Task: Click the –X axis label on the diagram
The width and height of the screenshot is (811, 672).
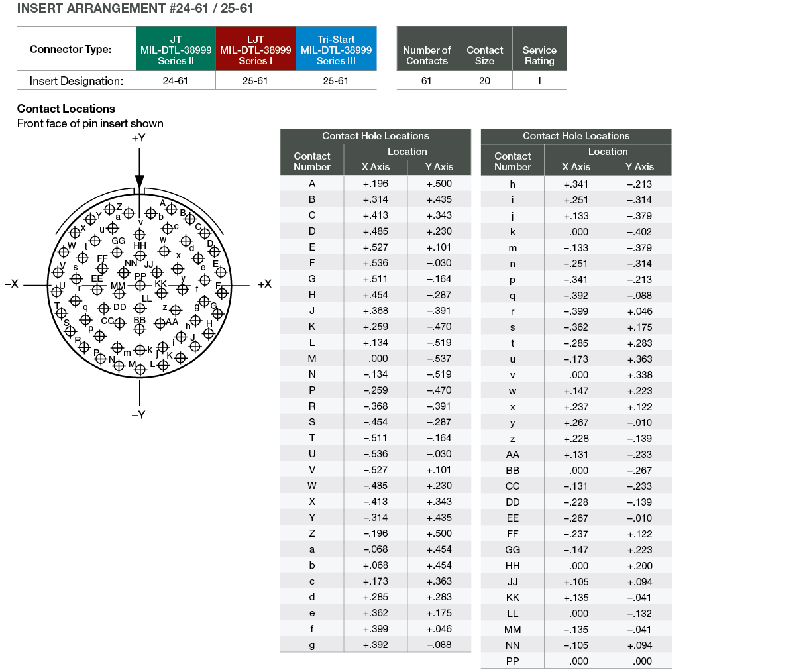Action: pyautogui.click(x=12, y=284)
